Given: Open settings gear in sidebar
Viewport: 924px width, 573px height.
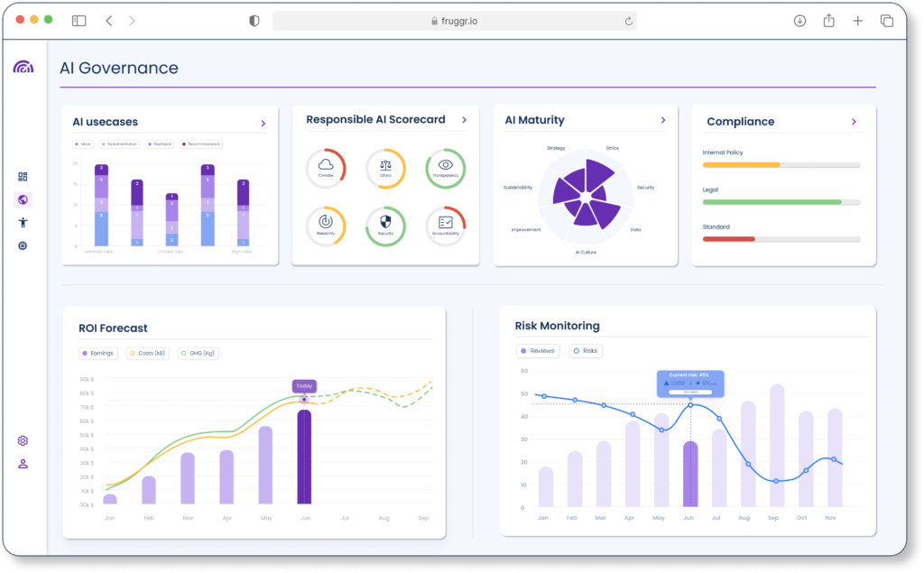Looking at the screenshot, I should pyautogui.click(x=23, y=440).
